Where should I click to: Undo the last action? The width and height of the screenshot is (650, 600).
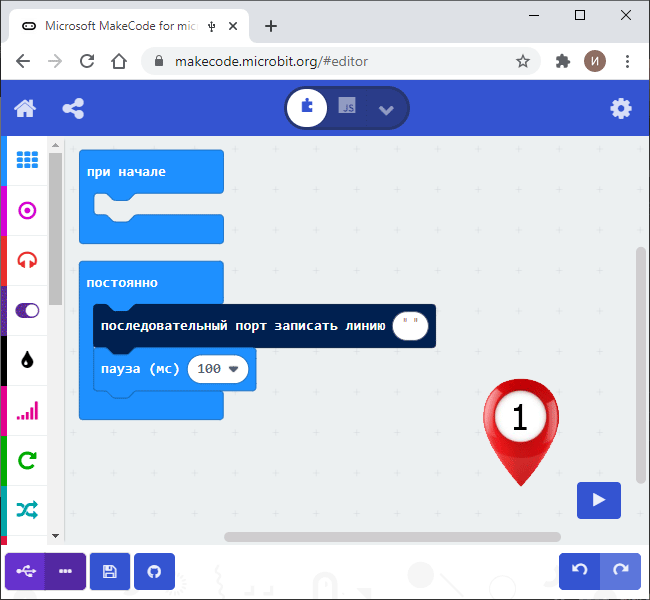coord(580,571)
